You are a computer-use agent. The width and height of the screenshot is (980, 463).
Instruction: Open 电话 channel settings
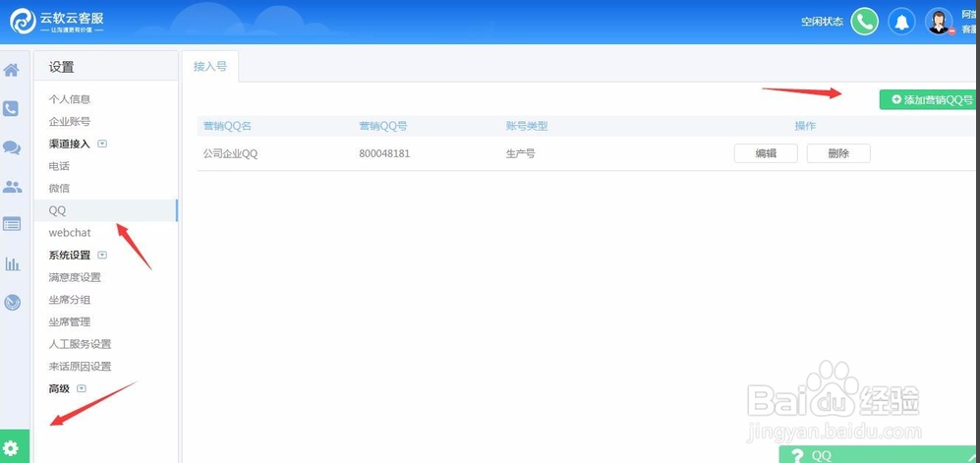59,166
